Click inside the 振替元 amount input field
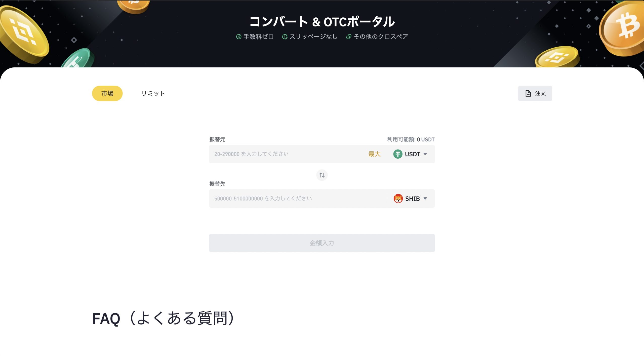Viewport: 644px width, 356px height. click(277, 154)
